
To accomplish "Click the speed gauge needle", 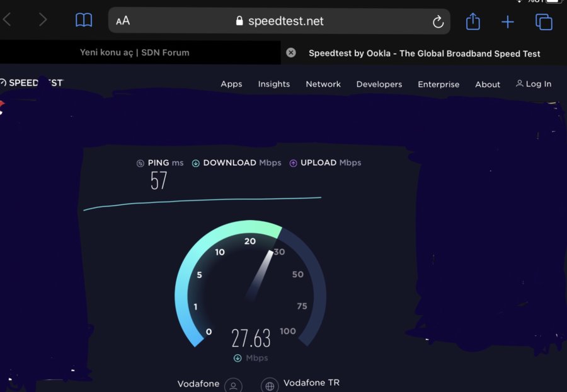I will click(260, 275).
